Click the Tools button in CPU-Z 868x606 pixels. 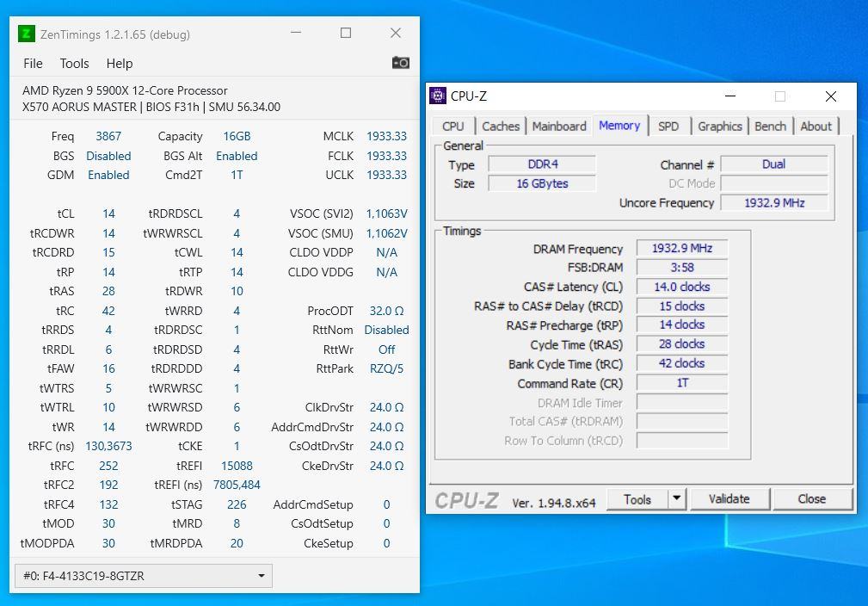[x=637, y=499]
